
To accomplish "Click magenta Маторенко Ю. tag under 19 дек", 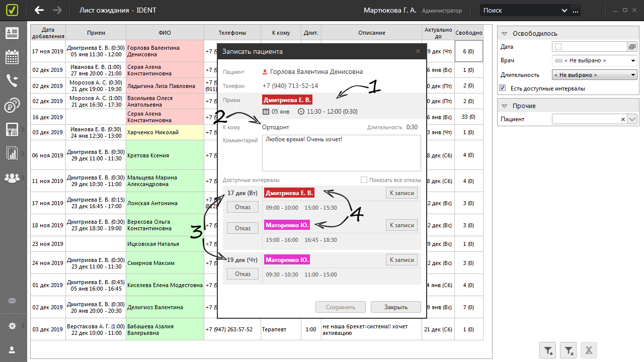I will (287, 260).
